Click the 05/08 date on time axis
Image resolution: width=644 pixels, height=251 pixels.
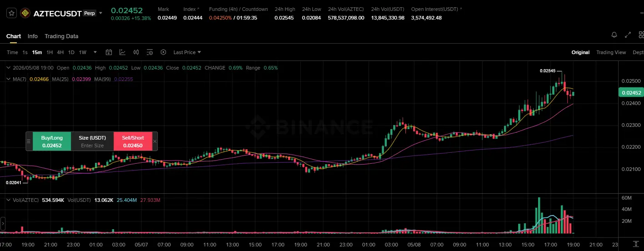pos(414,244)
